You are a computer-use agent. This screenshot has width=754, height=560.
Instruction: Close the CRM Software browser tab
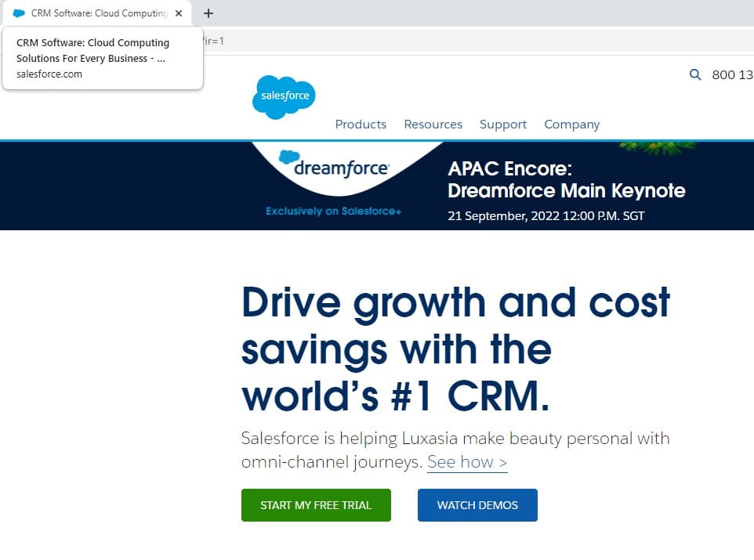(179, 13)
